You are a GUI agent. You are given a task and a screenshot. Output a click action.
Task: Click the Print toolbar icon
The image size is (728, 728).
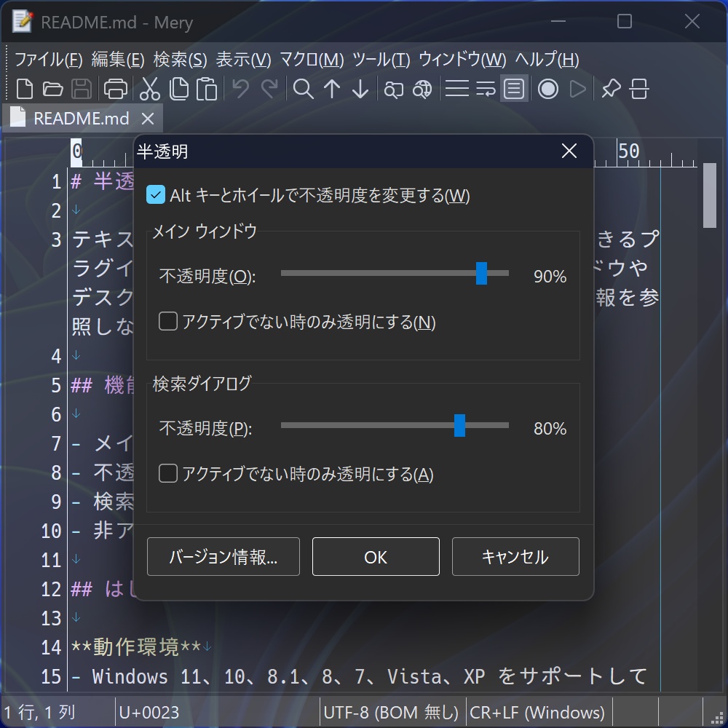pos(115,89)
